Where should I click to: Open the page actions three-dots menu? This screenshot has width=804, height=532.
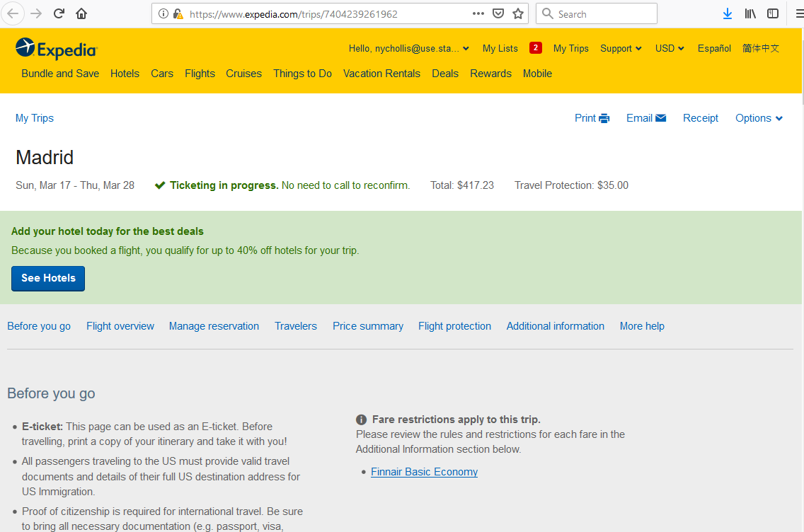pos(478,13)
